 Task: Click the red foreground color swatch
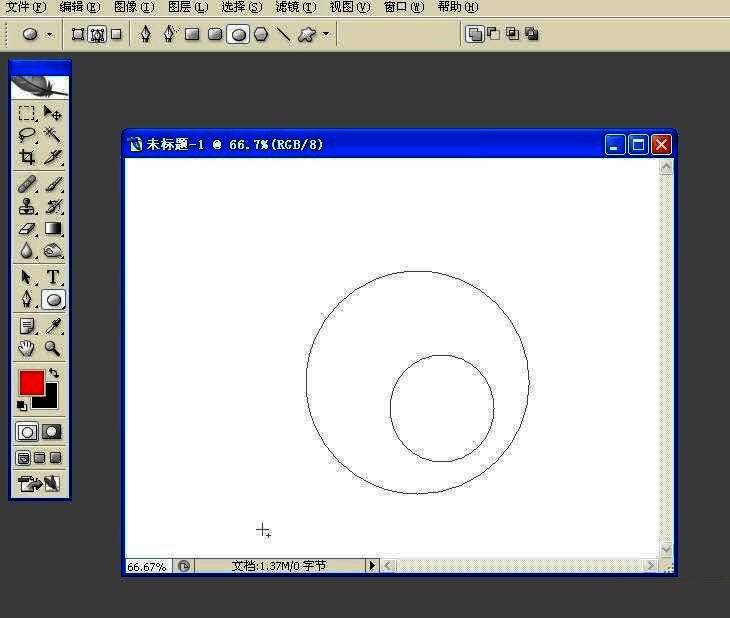click(31, 382)
